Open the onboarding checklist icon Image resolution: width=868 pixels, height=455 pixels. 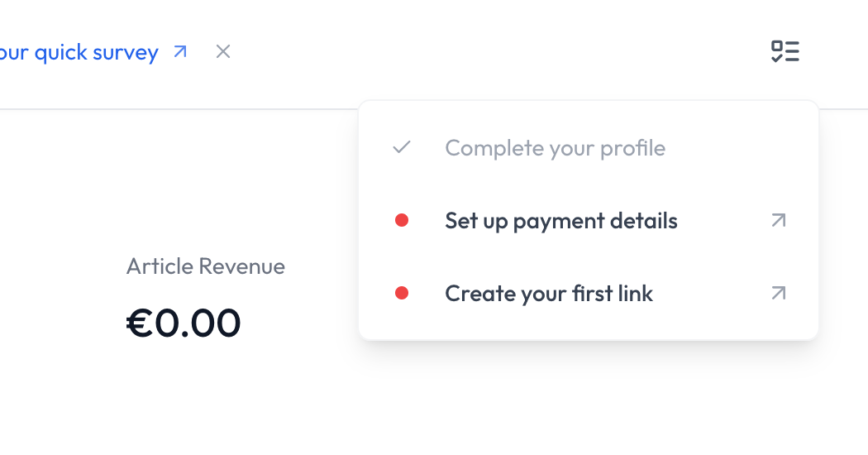785,51
